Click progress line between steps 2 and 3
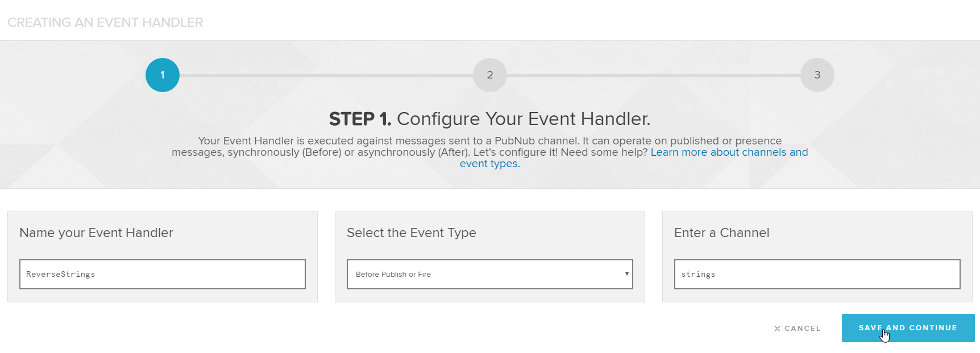The image size is (980, 353). tap(654, 75)
